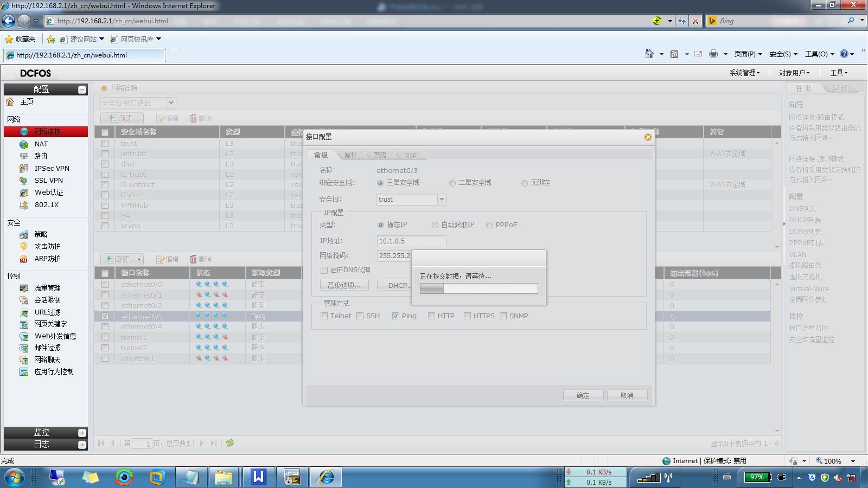Viewport: 868px width, 488px height.
Task: Open 会话限制 session limit
Action: [x=47, y=300]
